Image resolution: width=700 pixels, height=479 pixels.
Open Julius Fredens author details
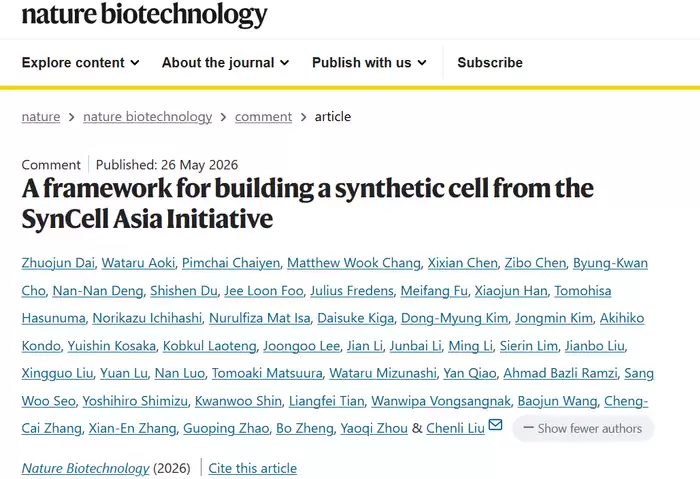(x=352, y=291)
